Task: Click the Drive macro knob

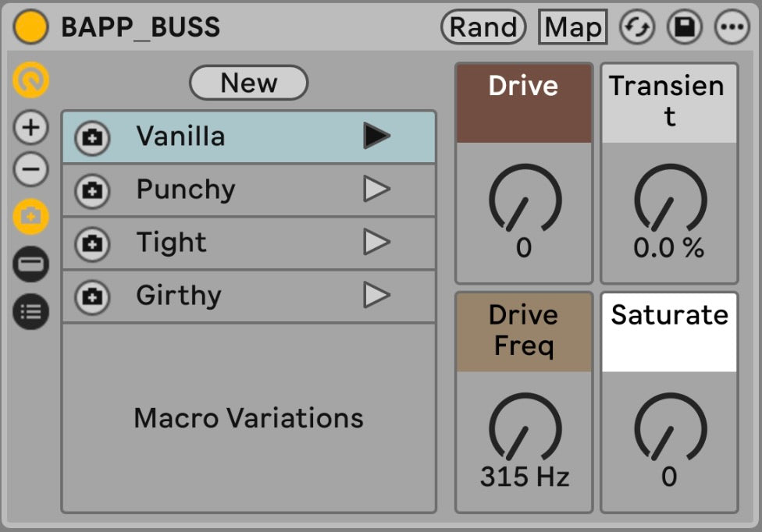Action: tap(524, 200)
